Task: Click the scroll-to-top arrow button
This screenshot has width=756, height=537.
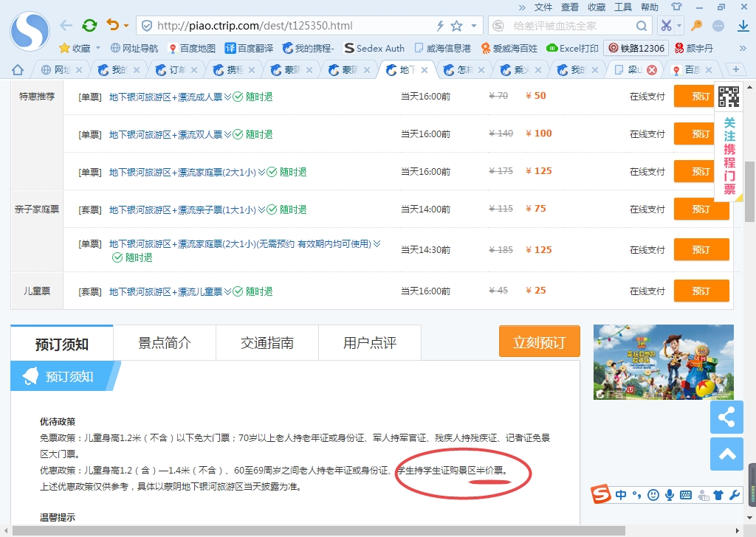Action: (726, 454)
